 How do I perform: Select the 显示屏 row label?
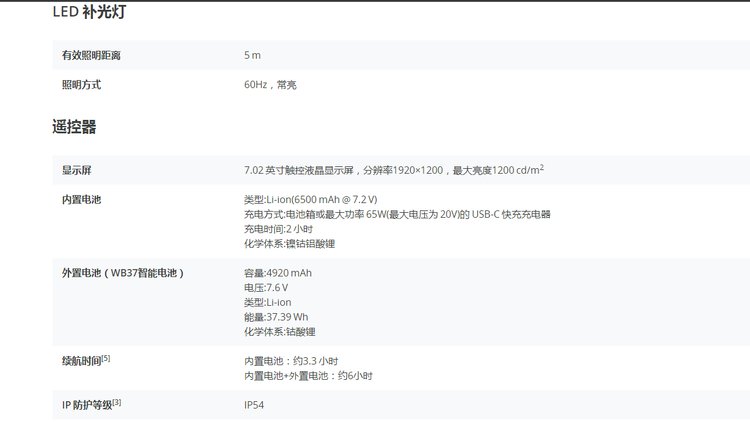tap(76, 170)
